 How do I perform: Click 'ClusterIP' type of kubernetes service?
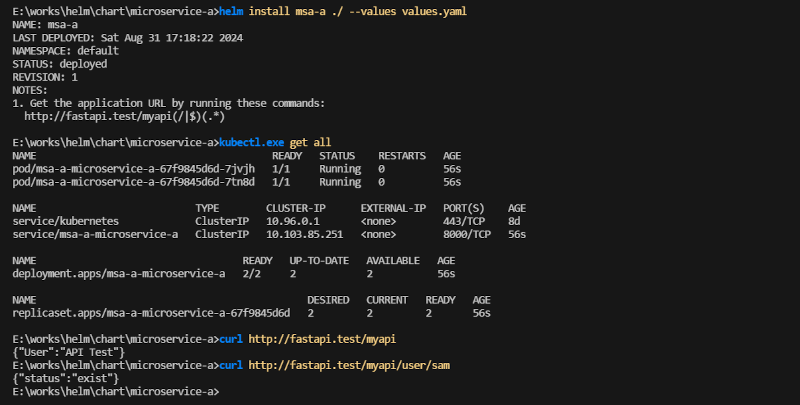point(221,221)
